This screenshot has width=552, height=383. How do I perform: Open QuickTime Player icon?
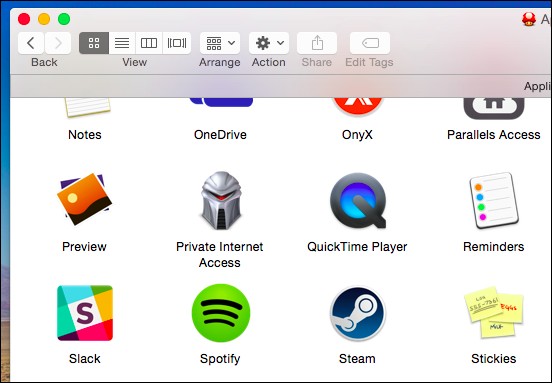coord(358,200)
